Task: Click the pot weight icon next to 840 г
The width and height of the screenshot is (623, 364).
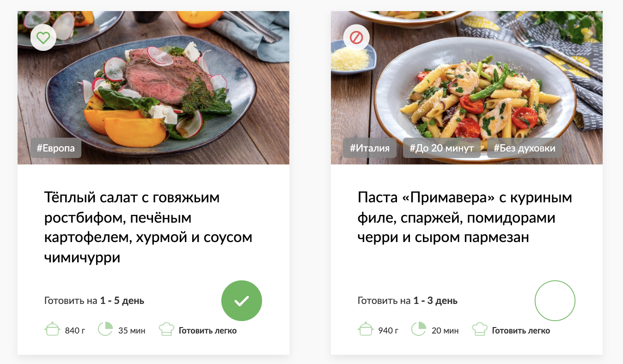Action: 52,329
